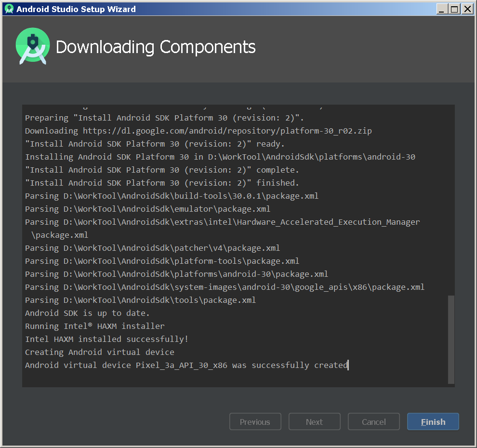The image size is (477, 448).
Task: Click line 'Creating Android virtual device'
Action: 99,352
